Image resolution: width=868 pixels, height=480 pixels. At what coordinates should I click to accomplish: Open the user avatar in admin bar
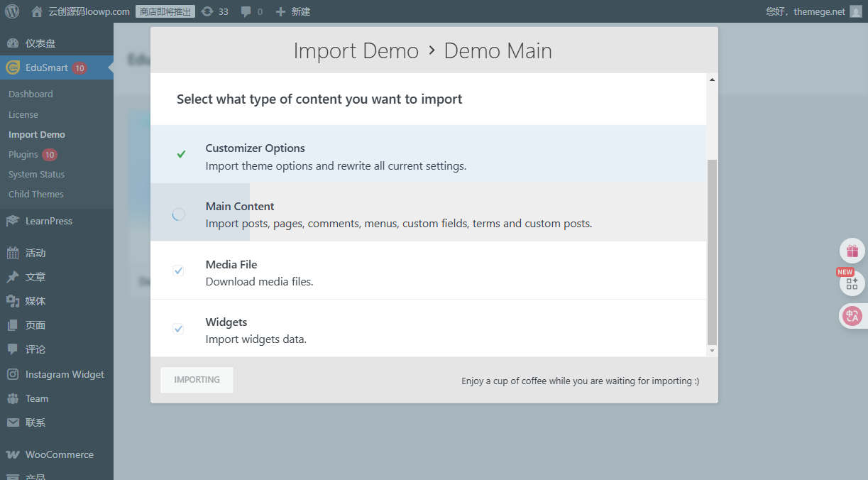(855, 11)
